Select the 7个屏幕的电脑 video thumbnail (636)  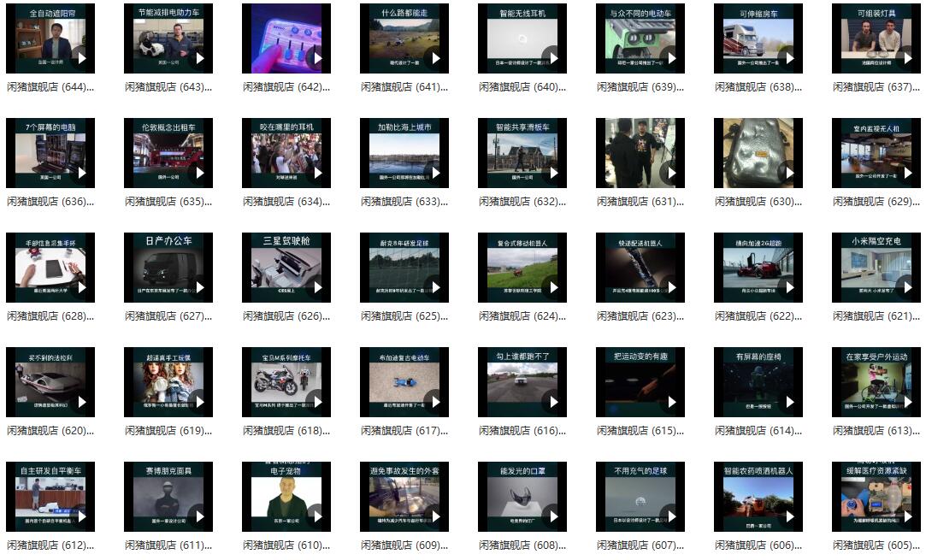50,153
